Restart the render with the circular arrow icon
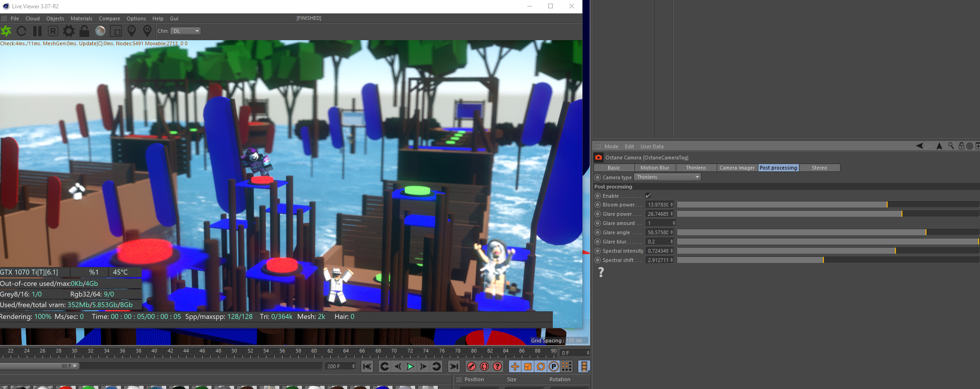 (x=22, y=31)
